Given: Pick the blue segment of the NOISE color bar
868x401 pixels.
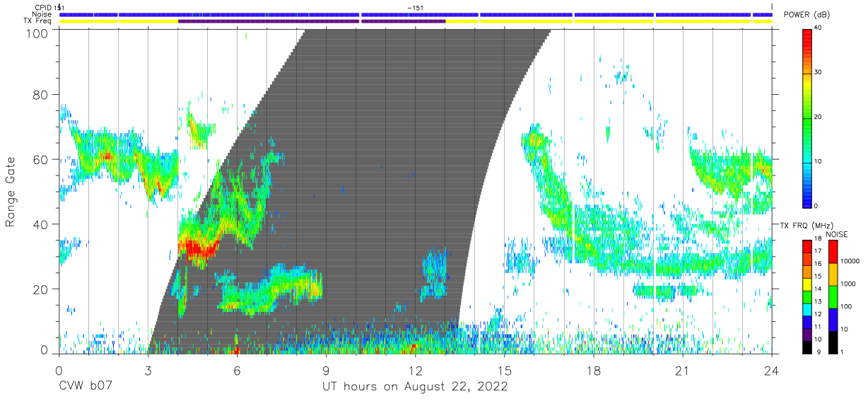Looking at the screenshot, I should [833, 320].
